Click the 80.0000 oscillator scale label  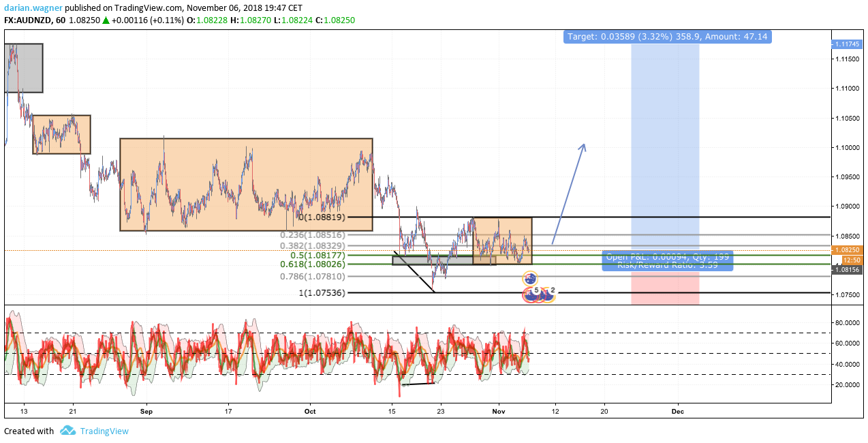pyautogui.click(x=848, y=322)
